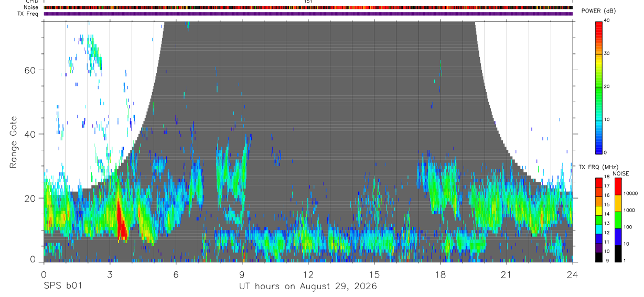Click the green 20 dB section of the power colorbar
Screen dimensions: 644x297
[x=599, y=87]
